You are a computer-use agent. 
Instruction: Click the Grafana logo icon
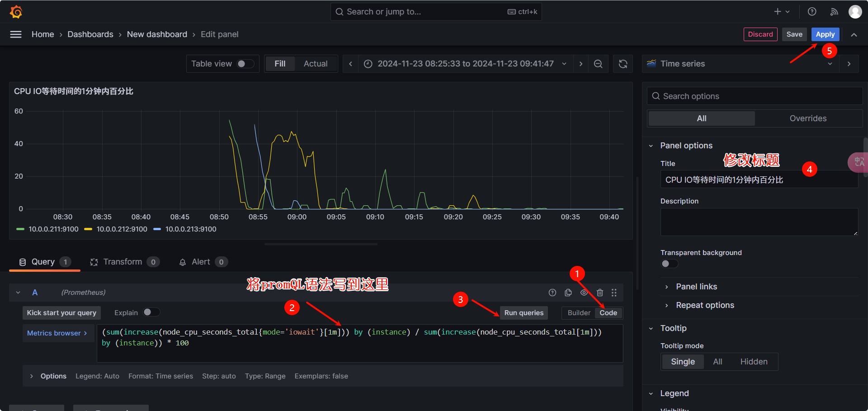tap(16, 12)
